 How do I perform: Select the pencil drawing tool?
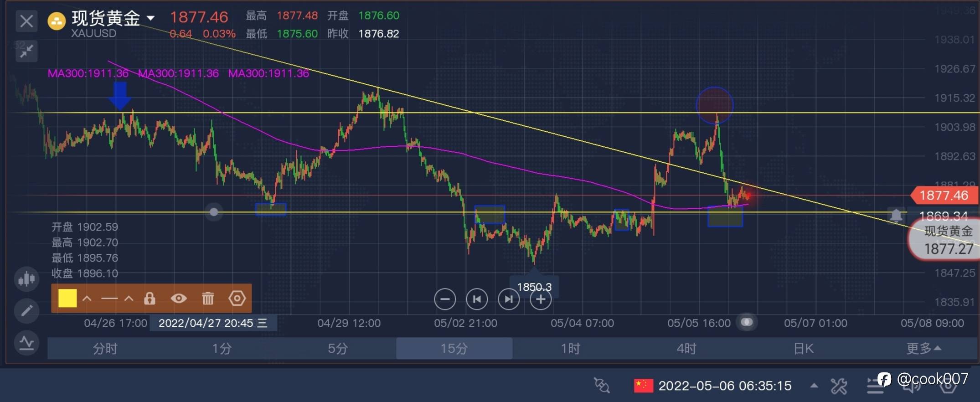(26, 311)
